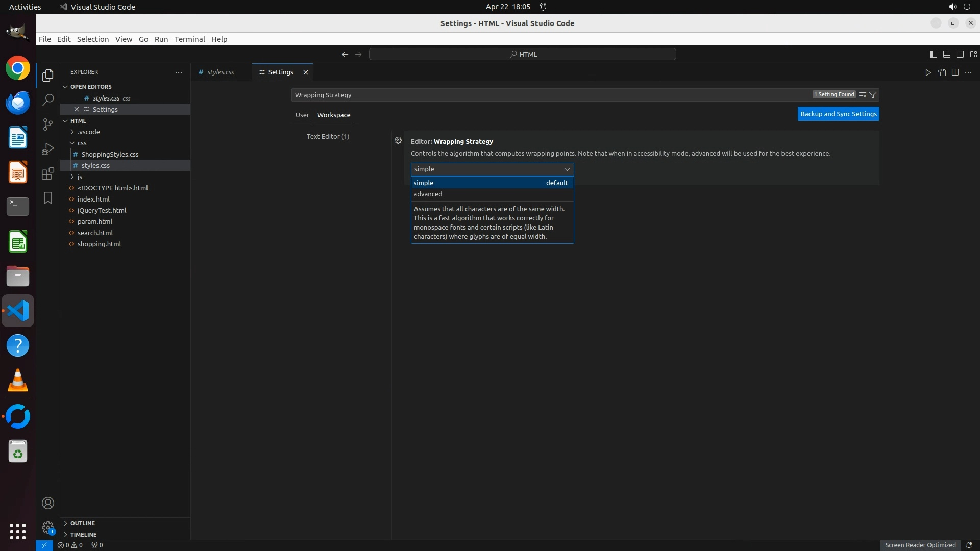Expand the OUTLINE section
Viewport: 980px width, 551px height.
point(83,523)
